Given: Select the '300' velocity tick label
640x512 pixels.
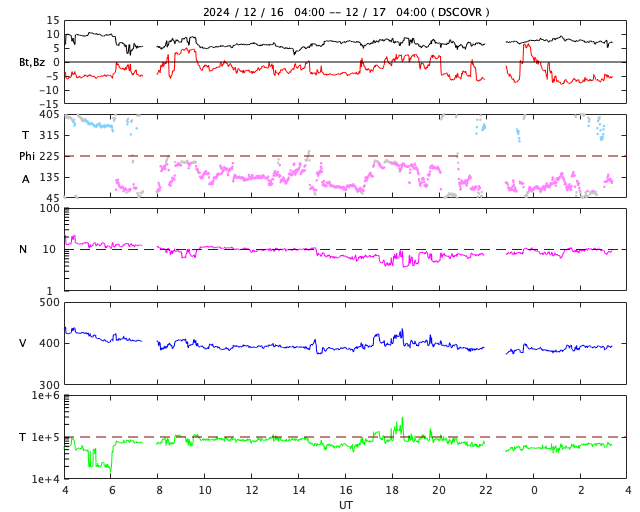Looking at the screenshot, I should coord(49,385).
